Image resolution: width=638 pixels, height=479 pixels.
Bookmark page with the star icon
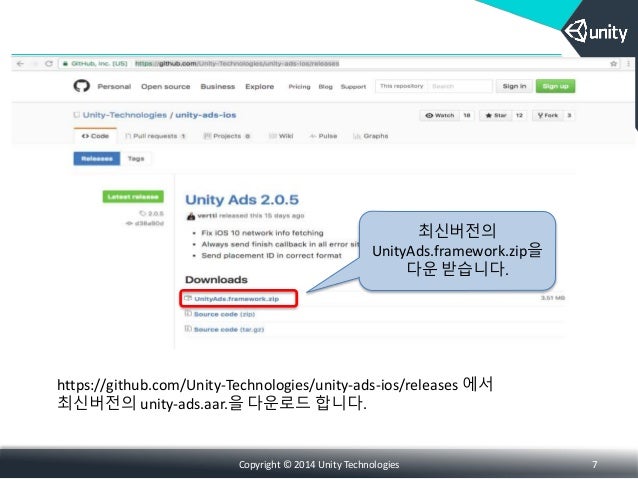(x=613, y=64)
